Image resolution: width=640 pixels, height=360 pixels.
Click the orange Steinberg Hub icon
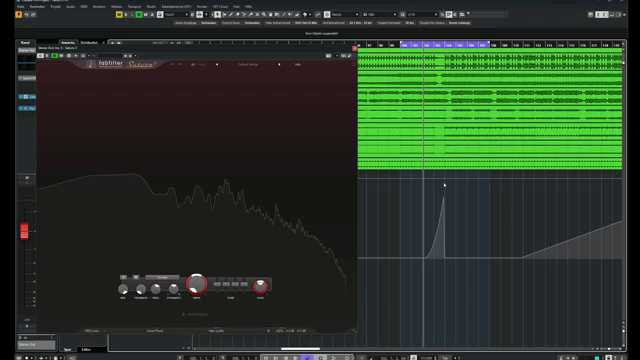18,15
